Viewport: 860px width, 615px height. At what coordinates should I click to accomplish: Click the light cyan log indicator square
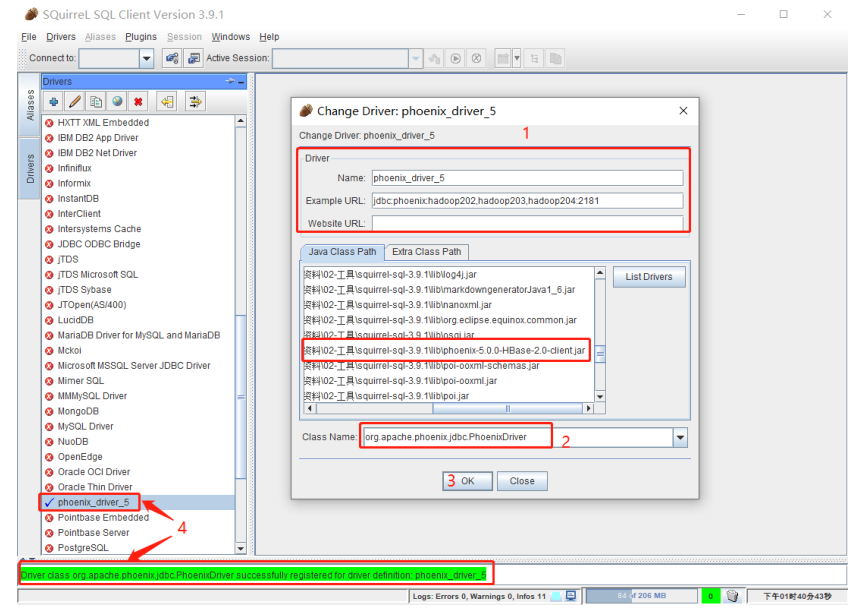556,596
